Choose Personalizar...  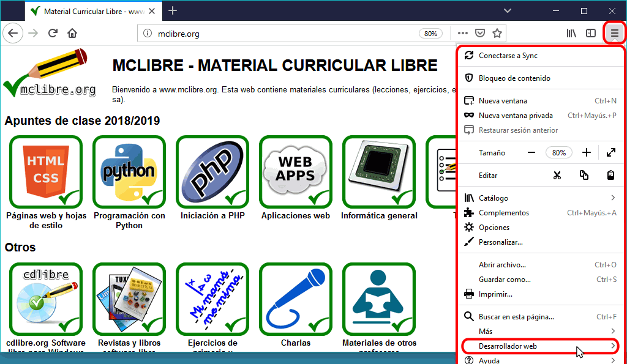[x=541, y=242]
